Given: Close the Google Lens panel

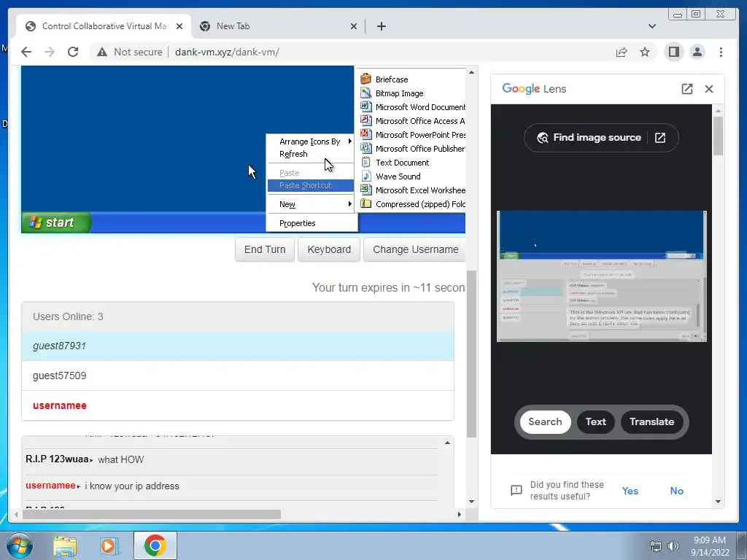Looking at the screenshot, I should 709,88.
